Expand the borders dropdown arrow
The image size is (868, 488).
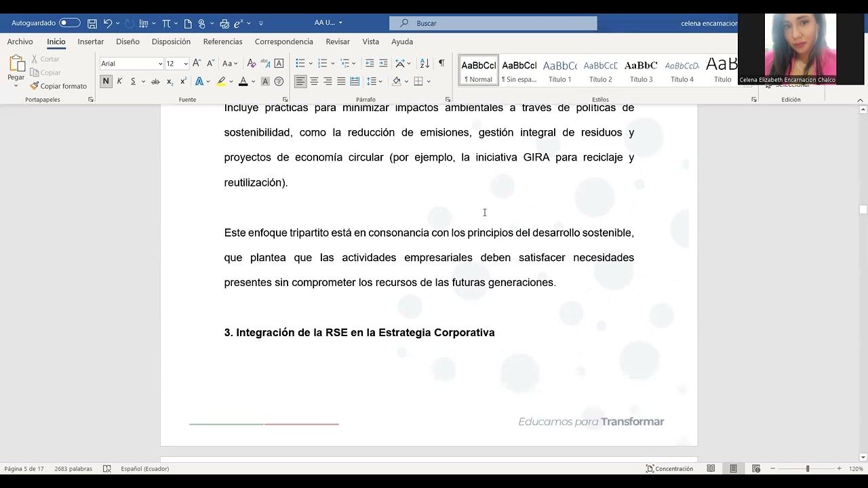pyautogui.click(x=429, y=81)
